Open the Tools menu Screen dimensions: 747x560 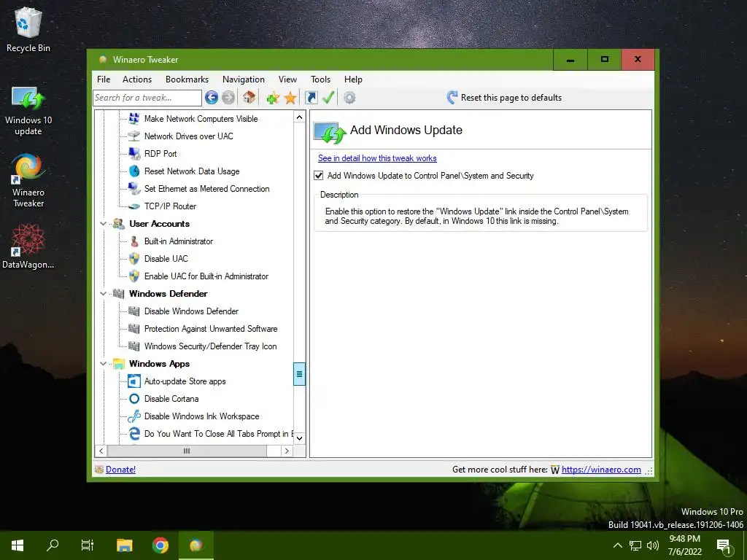[320, 79]
